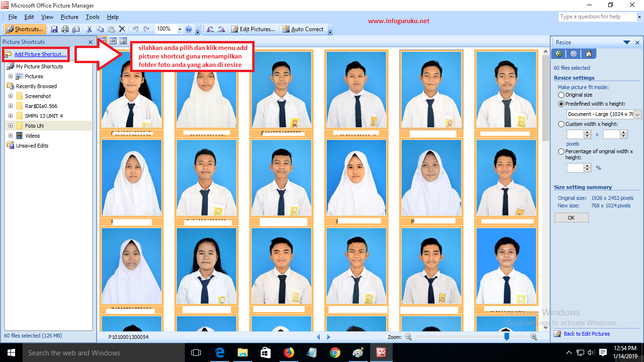
Task: Go to next picture arrow
Action: coord(329,337)
